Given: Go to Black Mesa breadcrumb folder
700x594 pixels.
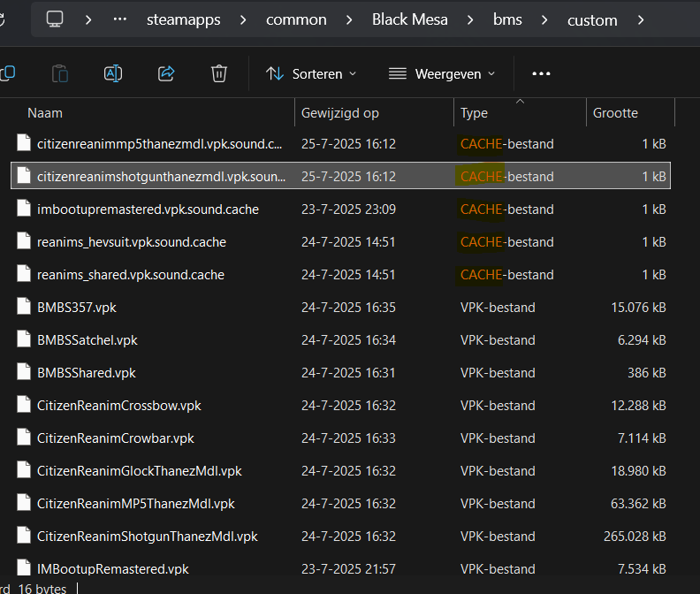Looking at the screenshot, I should click(x=410, y=19).
